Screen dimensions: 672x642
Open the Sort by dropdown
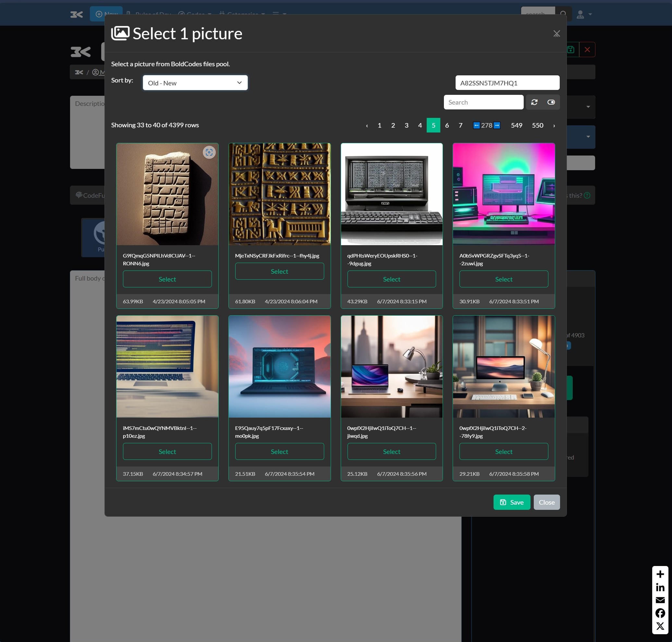pos(195,83)
